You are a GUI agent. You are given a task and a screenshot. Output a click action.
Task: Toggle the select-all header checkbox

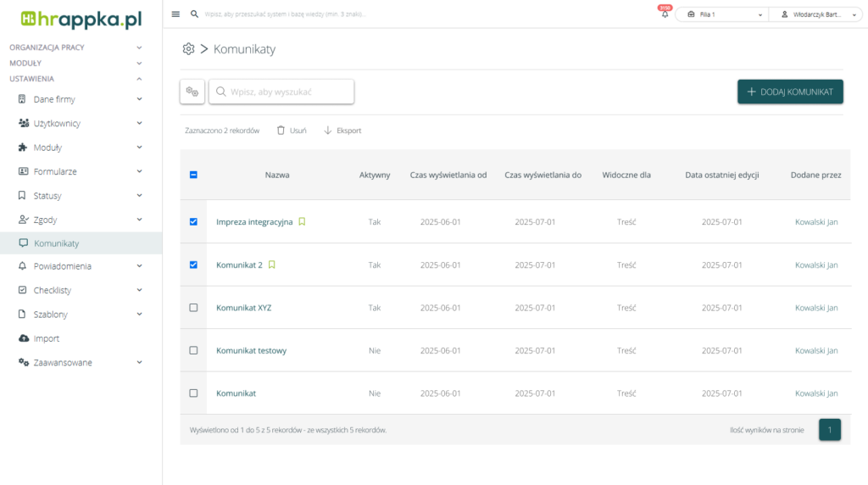pyautogui.click(x=193, y=176)
